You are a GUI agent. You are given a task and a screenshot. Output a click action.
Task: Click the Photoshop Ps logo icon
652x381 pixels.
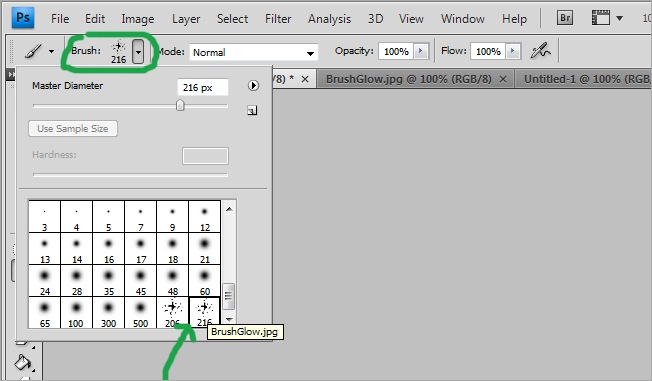pos(23,18)
